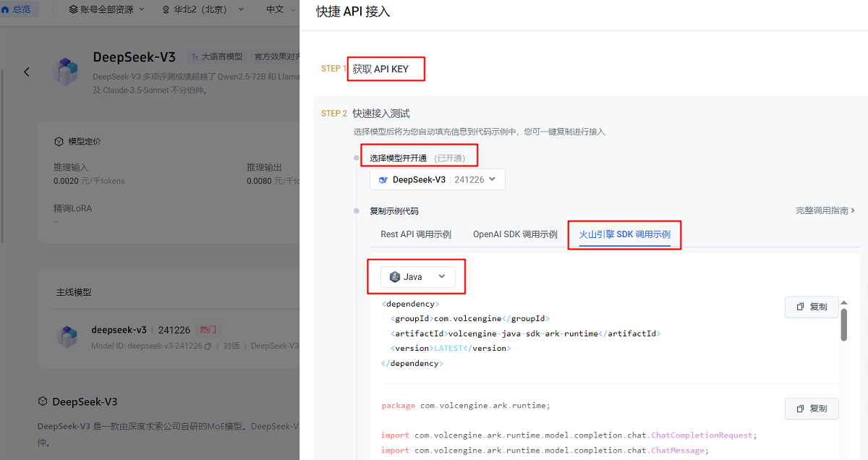868x460 pixels.
Task: Copy the Model ID with the copy icon
Action: pos(208,346)
